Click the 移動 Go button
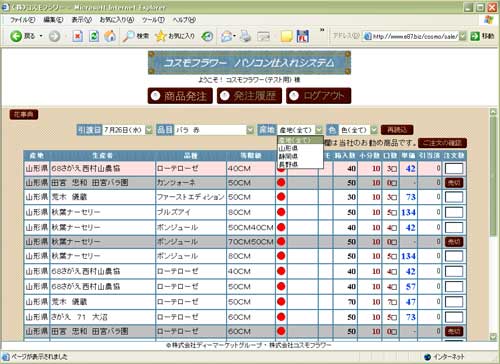This screenshot has height=364, width=500. tap(482, 36)
